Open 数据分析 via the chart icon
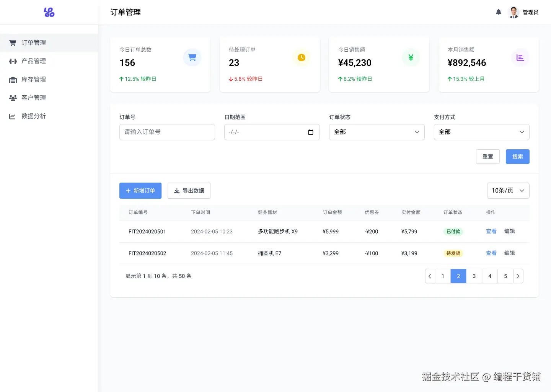This screenshot has width=551, height=392. coord(13,116)
